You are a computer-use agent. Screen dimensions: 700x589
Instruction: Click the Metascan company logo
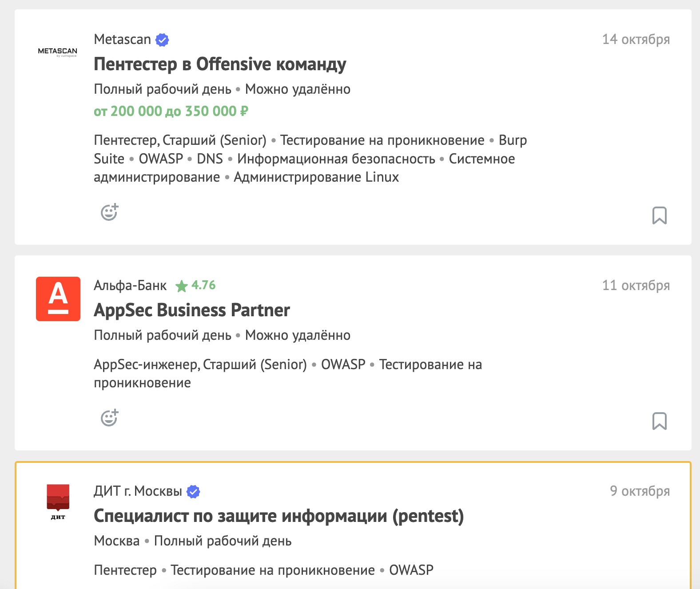coord(58,52)
